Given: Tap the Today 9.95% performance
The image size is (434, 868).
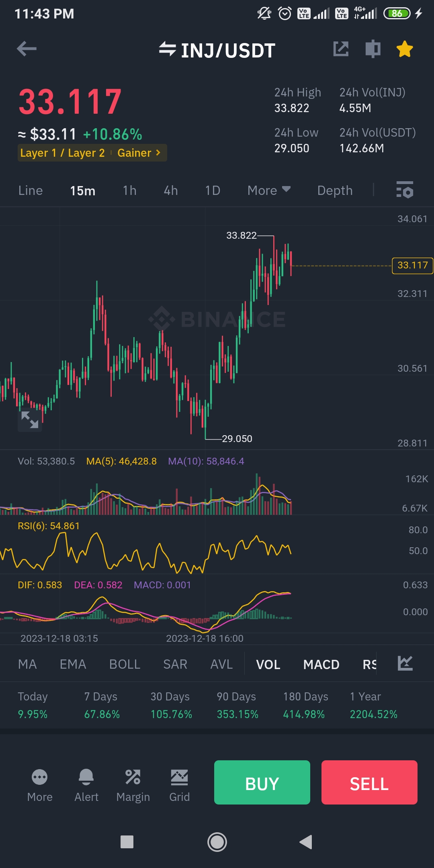Looking at the screenshot, I should [33, 705].
